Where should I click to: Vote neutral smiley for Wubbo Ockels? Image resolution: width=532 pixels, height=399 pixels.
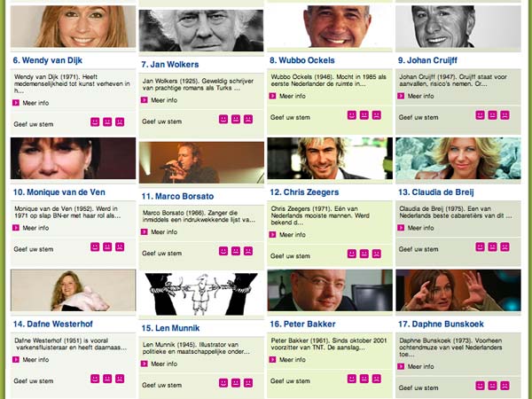pos(364,115)
